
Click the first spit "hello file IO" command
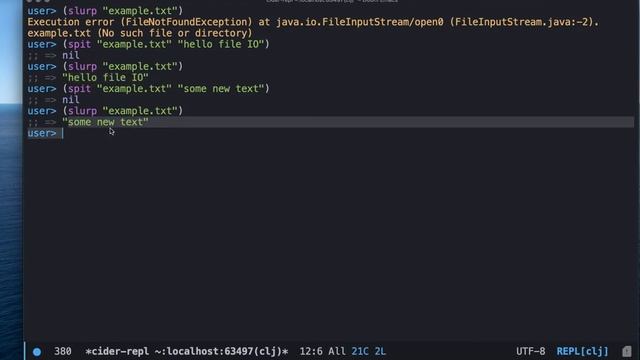[166, 44]
